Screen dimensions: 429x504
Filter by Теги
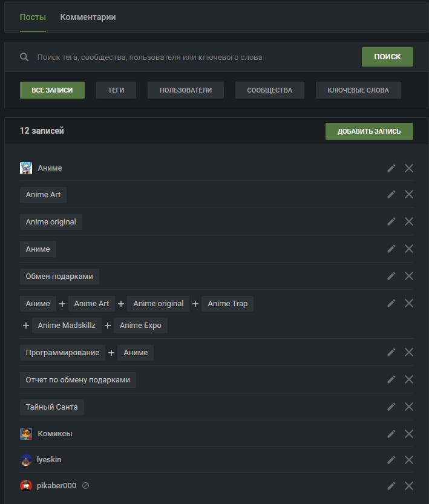[x=116, y=90]
